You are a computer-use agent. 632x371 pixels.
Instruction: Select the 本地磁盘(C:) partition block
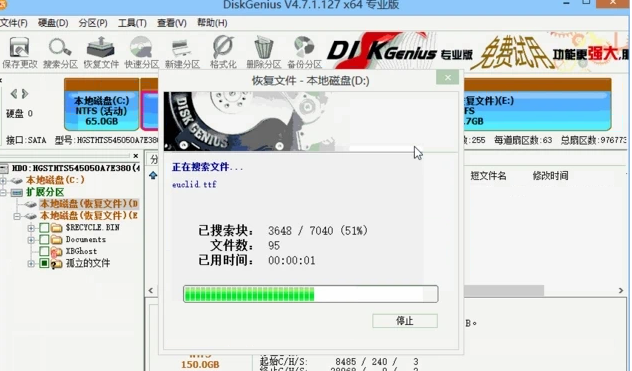(102, 104)
